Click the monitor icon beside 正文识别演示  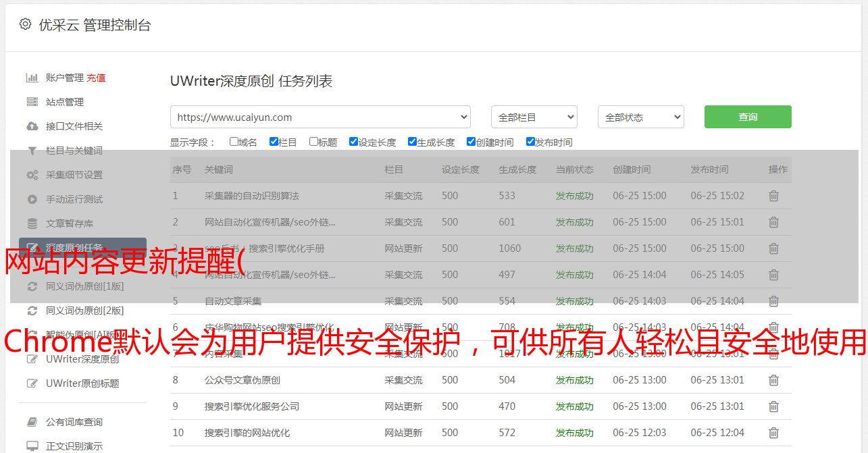coord(32,446)
